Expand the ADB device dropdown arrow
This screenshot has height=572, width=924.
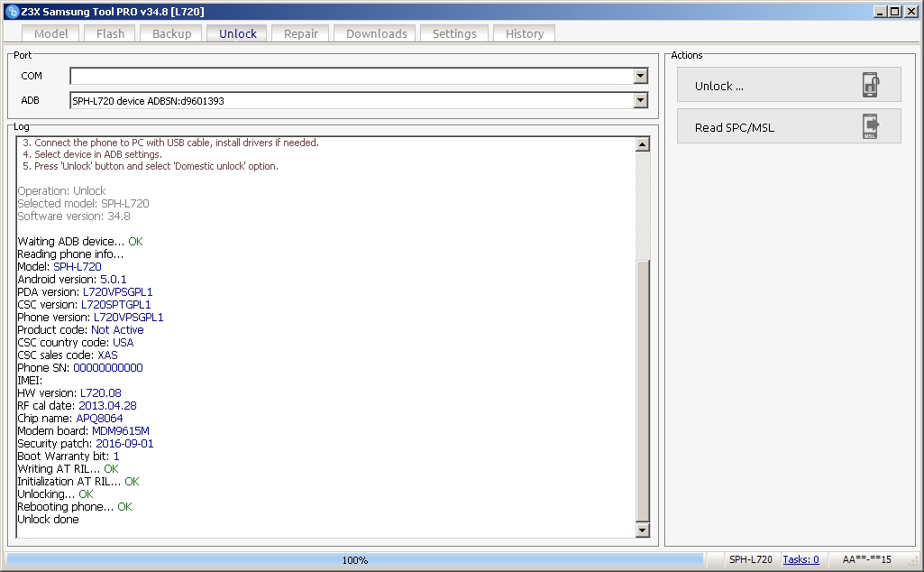[641, 100]
